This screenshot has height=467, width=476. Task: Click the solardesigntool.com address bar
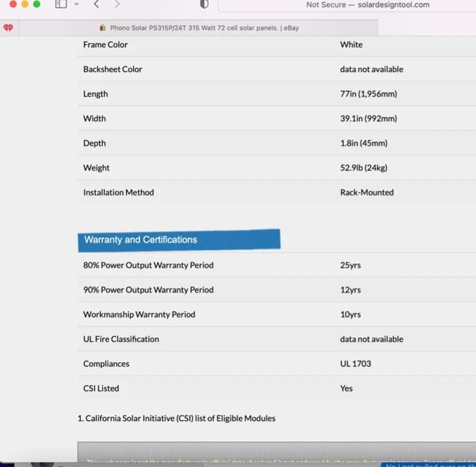368,5
